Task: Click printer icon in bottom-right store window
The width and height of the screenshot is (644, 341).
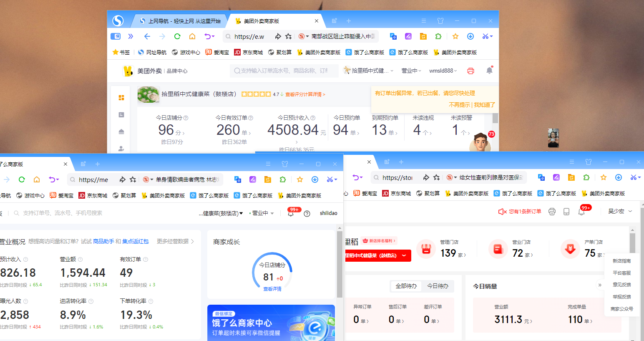Action: click(x=552, y=212)
